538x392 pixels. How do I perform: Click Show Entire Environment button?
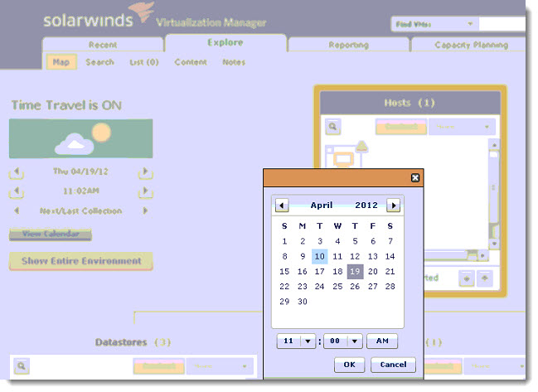[81, 261]
